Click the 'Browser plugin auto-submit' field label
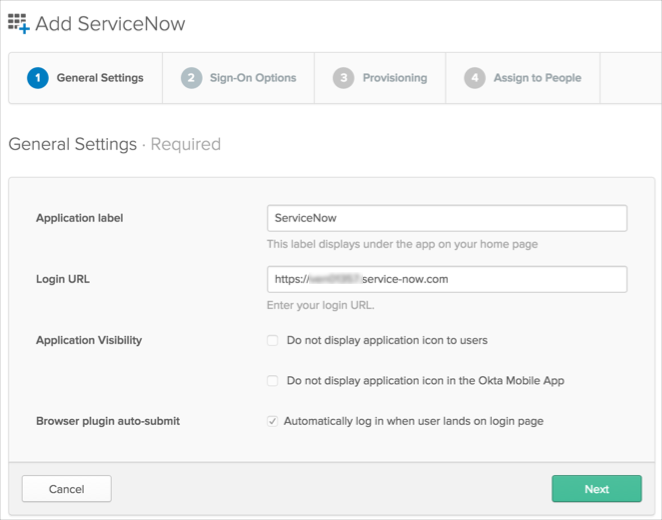 click(x=108, y=422)
